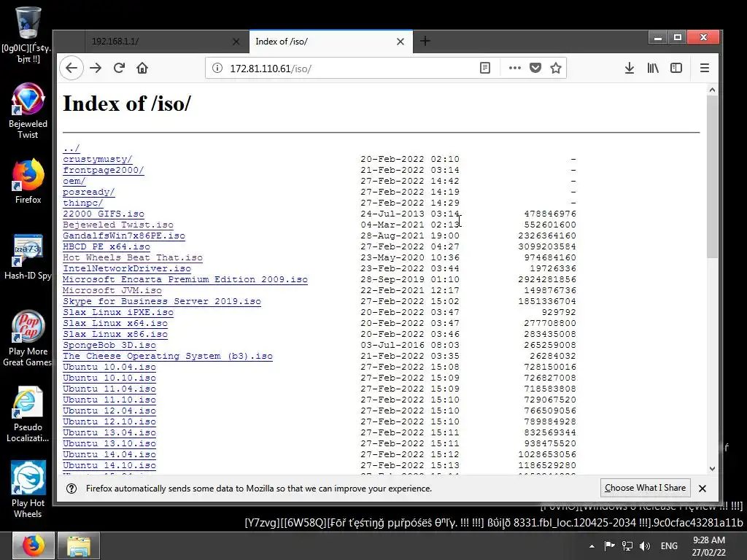Open the Firefox Home page icon
This screenshot has height=560, width=747.
click(142, 68)
